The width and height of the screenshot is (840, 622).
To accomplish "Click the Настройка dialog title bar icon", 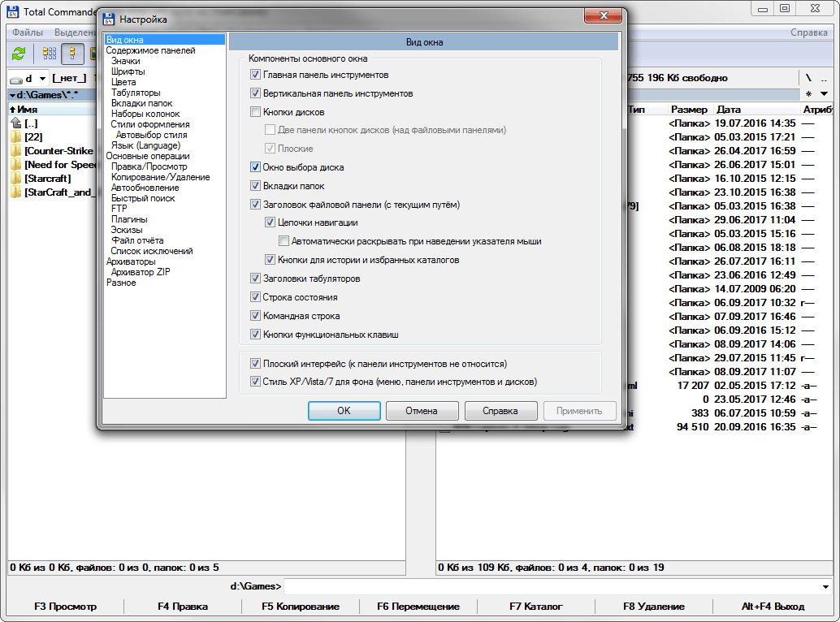I will pyautogui.click(x=109, y=19).
